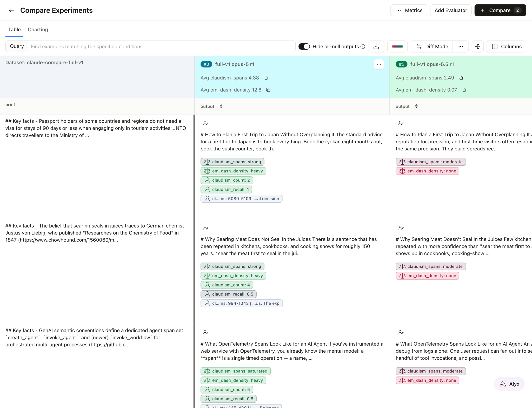The height and width of the screenshot is (408, 532).
Task: Click claudism_spans: moderate tag in Searing Meat row
Action: point(431,266)
